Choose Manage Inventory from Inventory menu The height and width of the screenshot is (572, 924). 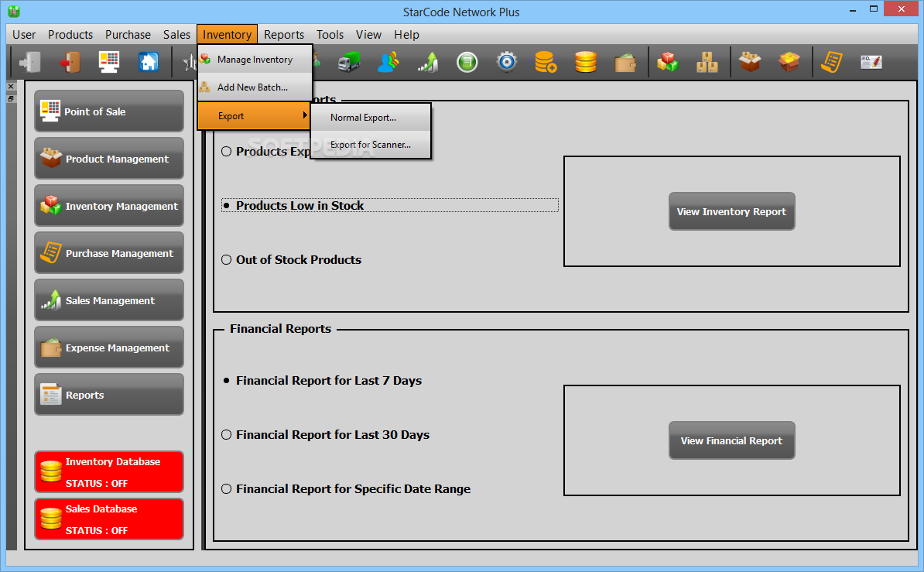[x=255, y=60]
